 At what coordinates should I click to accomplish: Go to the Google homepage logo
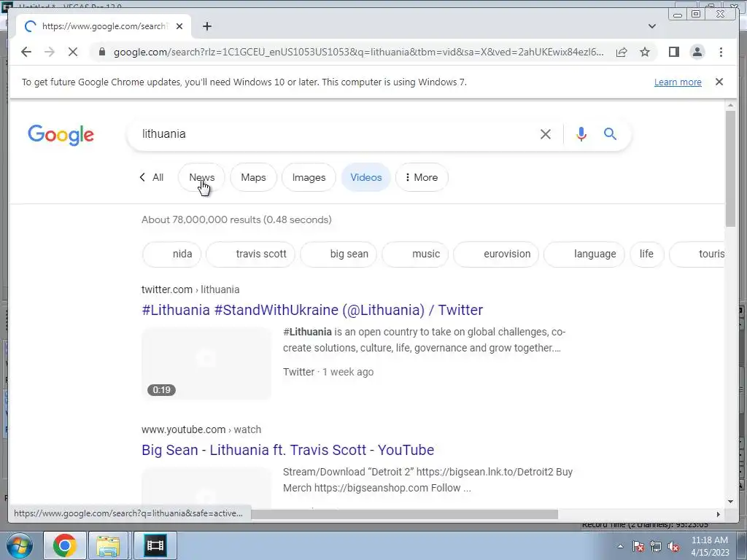point(61,135)
